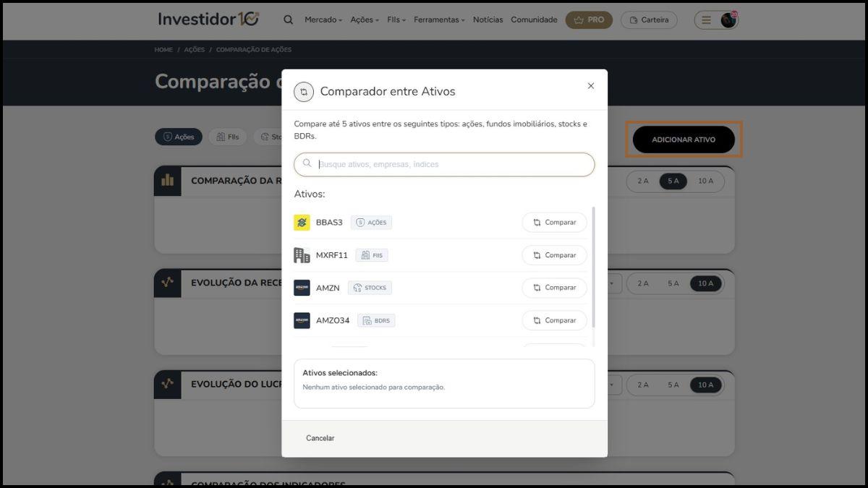Image resolution: width=868 pixels, height=488 pixels.
Task: Open the hamburger menu icon
Action: tap(706, 20)
